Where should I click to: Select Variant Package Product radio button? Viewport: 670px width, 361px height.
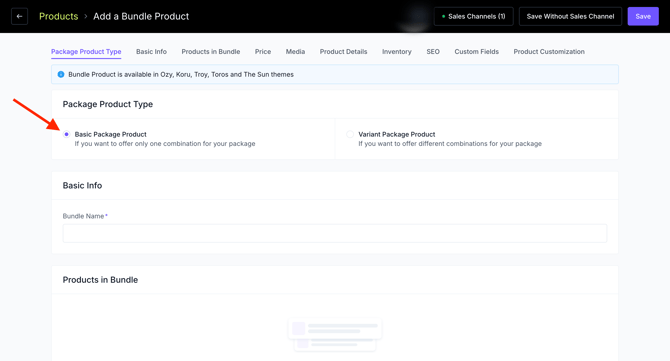(x=350, y=134)
